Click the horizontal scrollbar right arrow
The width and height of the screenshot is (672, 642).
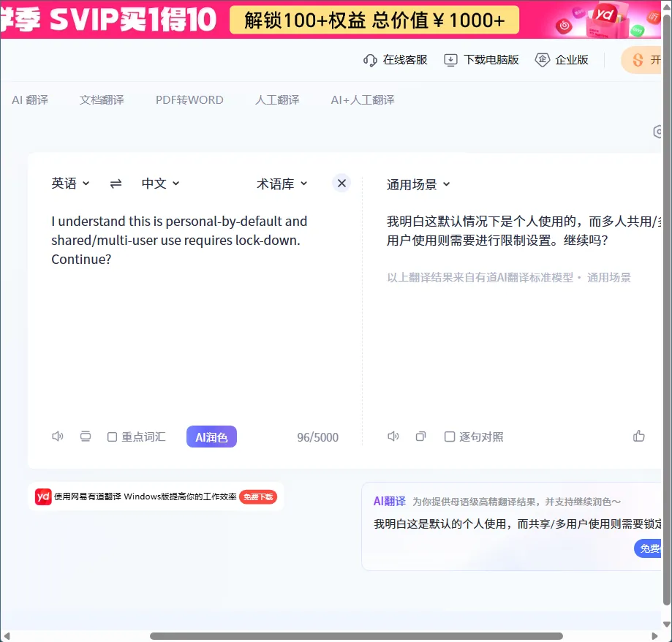654,636
